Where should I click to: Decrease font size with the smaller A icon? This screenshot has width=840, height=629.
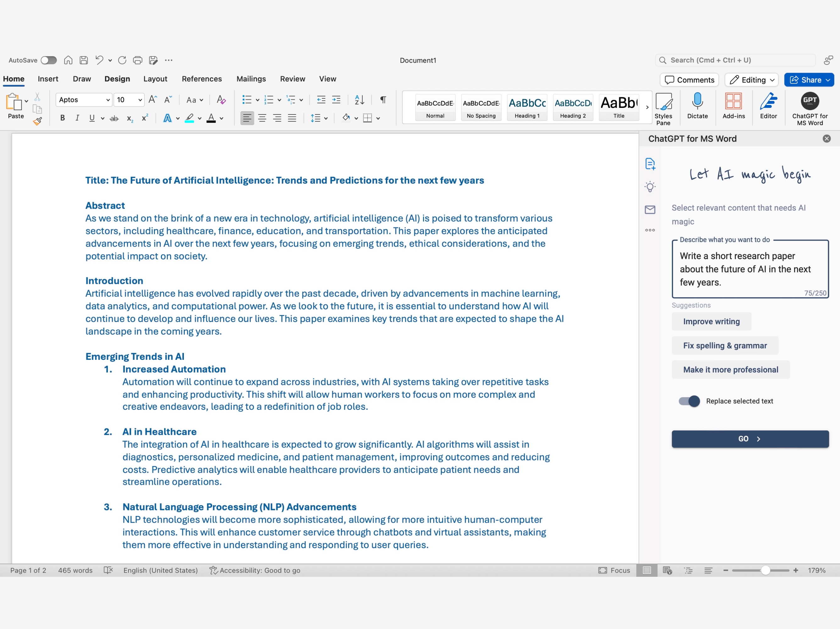coord(168,99)
